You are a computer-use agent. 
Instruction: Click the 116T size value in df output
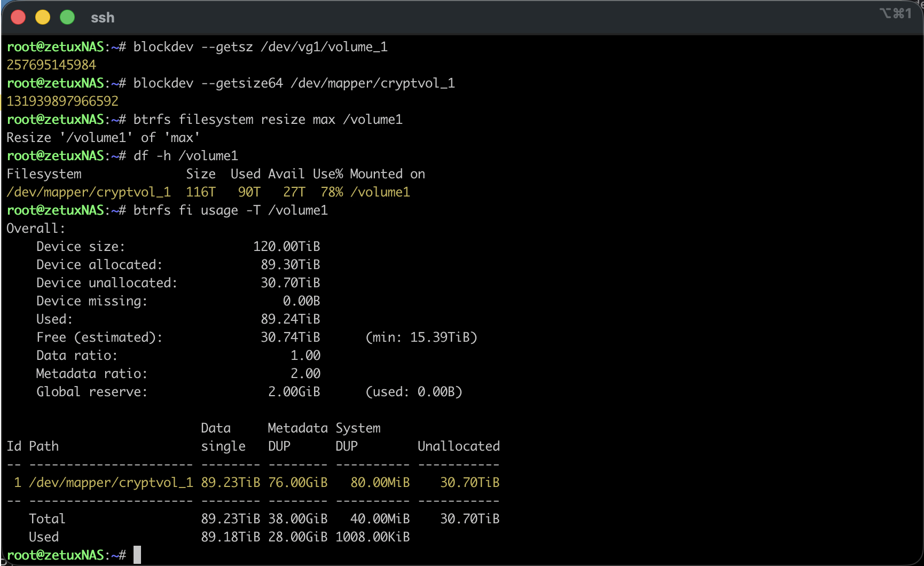pyautogui.click(x=201, y=192)
